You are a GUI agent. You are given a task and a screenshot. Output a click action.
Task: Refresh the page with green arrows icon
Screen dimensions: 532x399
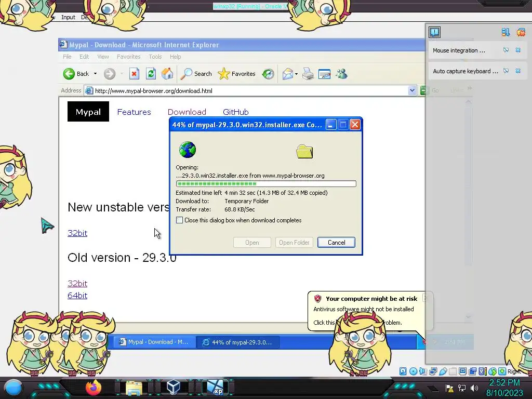pos(151,74)
